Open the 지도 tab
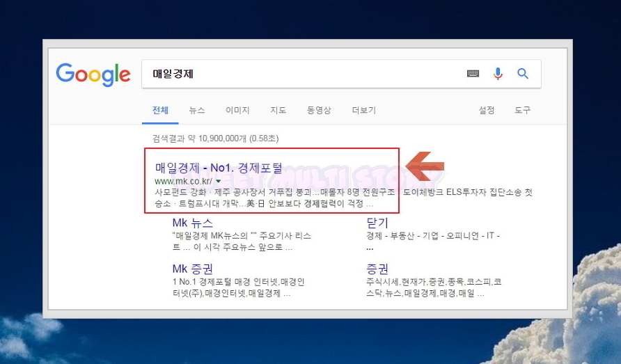 (278, 110)
